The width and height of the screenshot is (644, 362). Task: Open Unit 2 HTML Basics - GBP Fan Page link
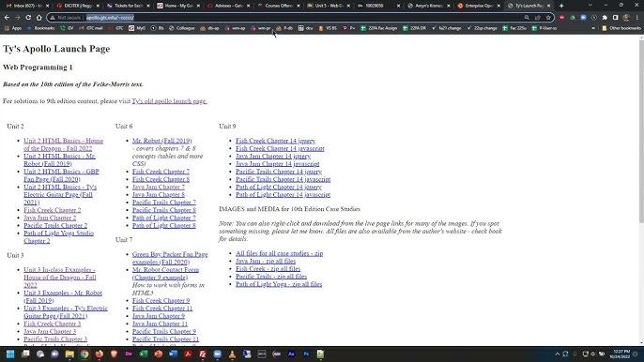61,175
